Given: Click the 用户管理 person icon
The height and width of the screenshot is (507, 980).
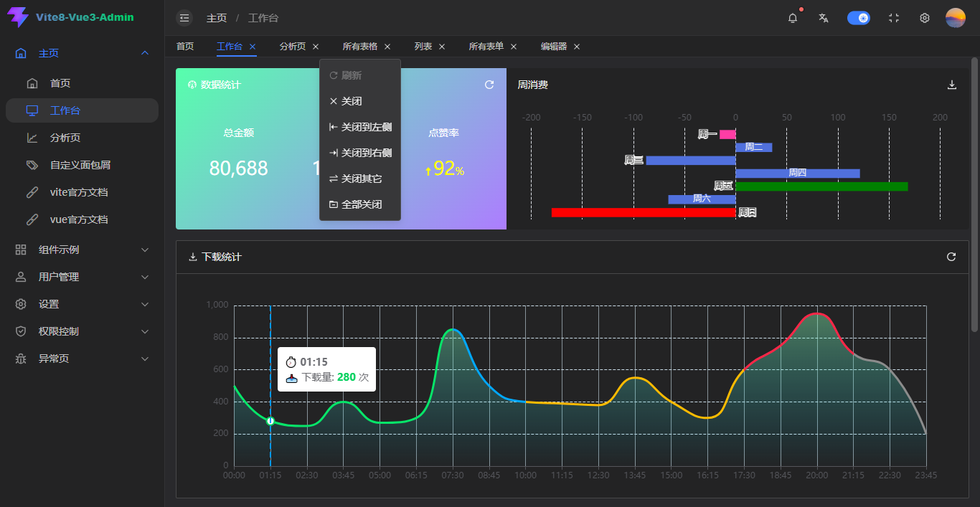Looking at the screenshot, I should (21, 277).
